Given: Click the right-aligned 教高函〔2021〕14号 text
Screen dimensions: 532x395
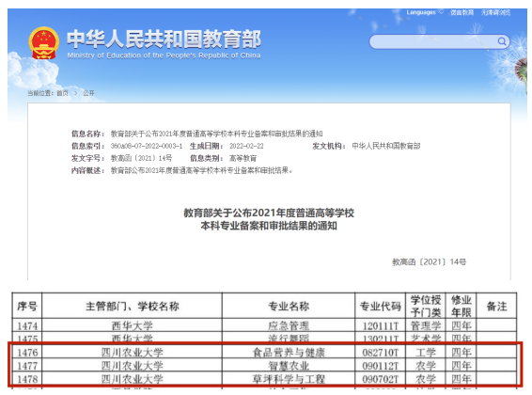Looking at the screenshot, I should pyautogui.click(x=430, y=262).
